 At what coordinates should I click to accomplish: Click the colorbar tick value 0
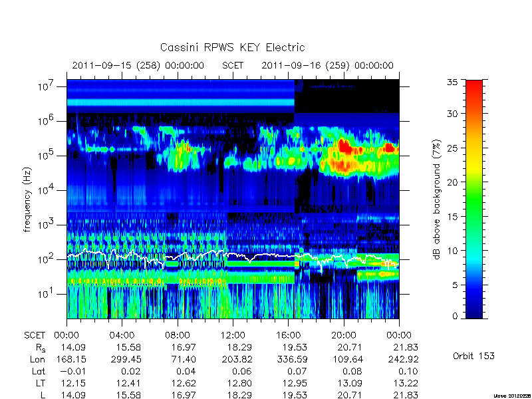(x=455, y=317)
